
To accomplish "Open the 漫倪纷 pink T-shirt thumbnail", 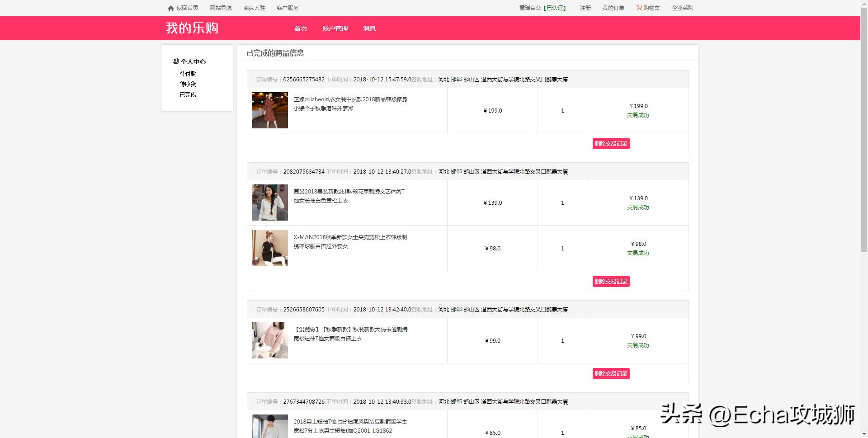I will 270,340.
